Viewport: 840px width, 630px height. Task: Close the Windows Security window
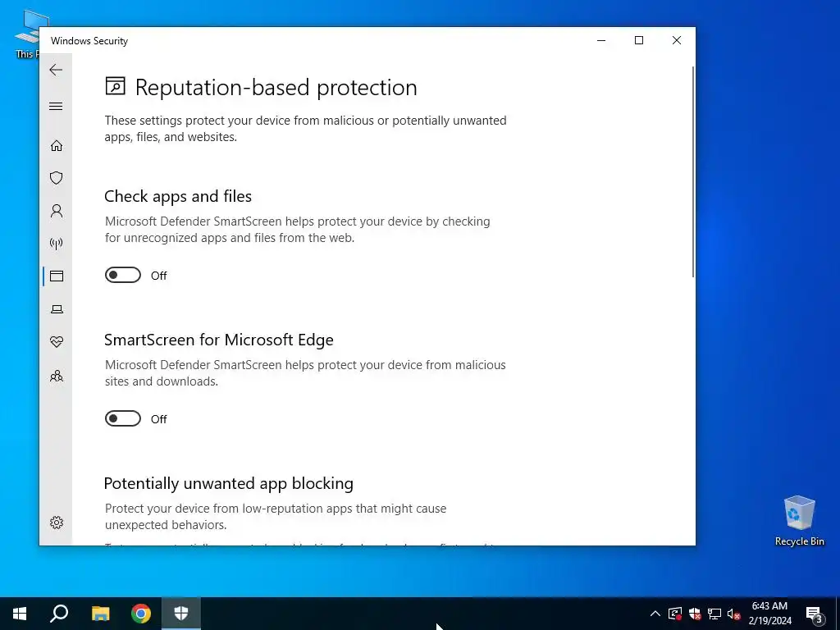(677, 41)
